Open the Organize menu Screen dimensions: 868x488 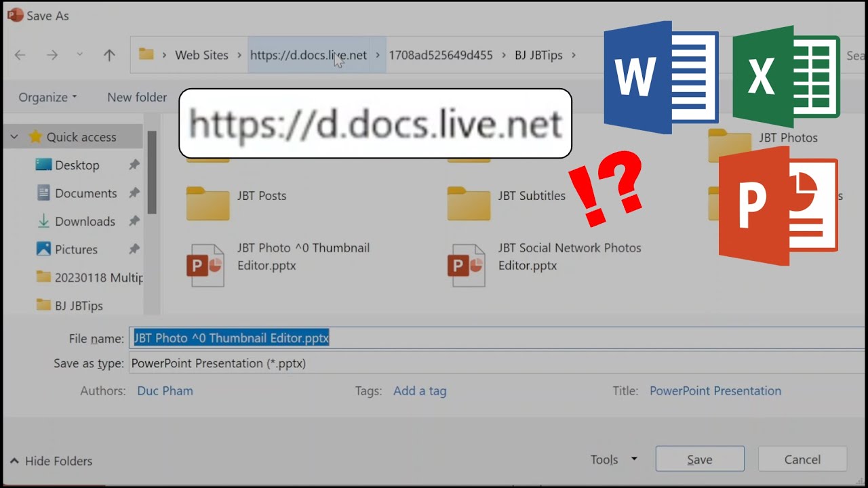[x=47, y=98]
